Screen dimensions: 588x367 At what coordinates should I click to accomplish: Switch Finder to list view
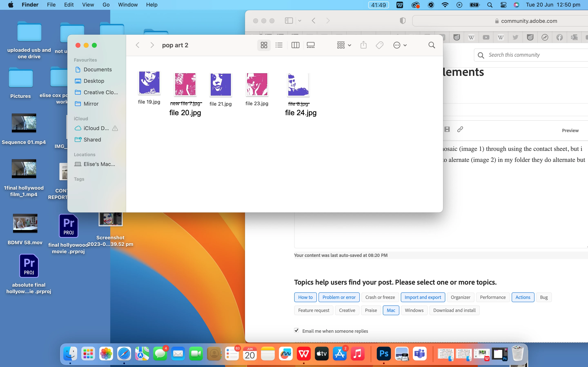279,45
